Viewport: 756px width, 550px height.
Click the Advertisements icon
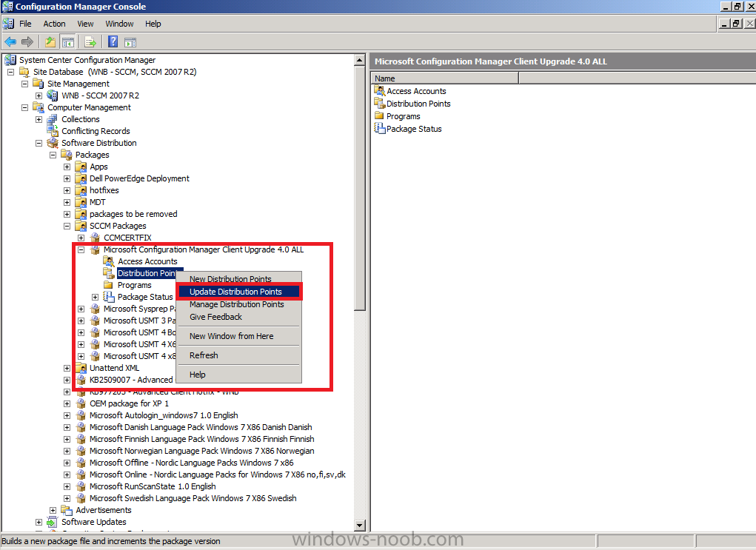(67, 510)
